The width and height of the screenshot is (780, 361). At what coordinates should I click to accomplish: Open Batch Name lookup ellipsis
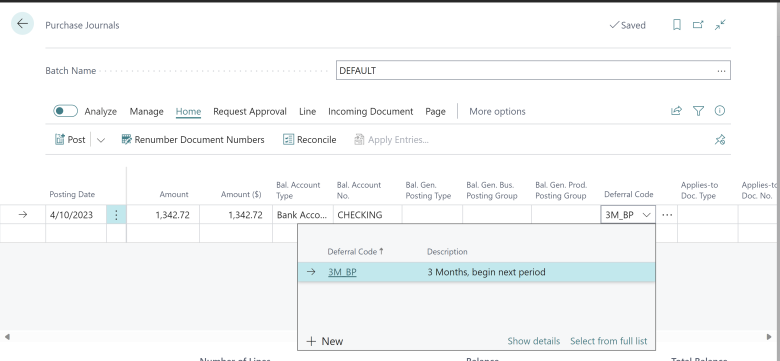pos(721,71)
